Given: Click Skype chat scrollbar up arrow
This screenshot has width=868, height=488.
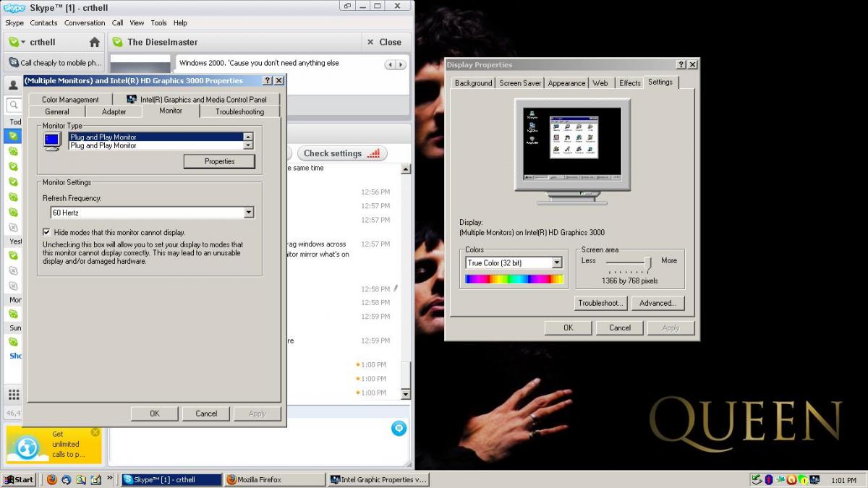Looking at the screenshot, I should 405,169.
